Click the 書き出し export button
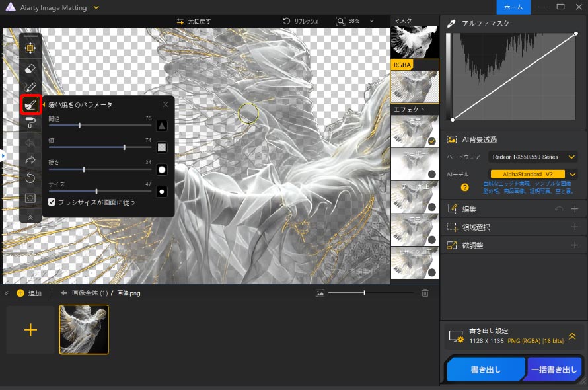 point(486,370)
